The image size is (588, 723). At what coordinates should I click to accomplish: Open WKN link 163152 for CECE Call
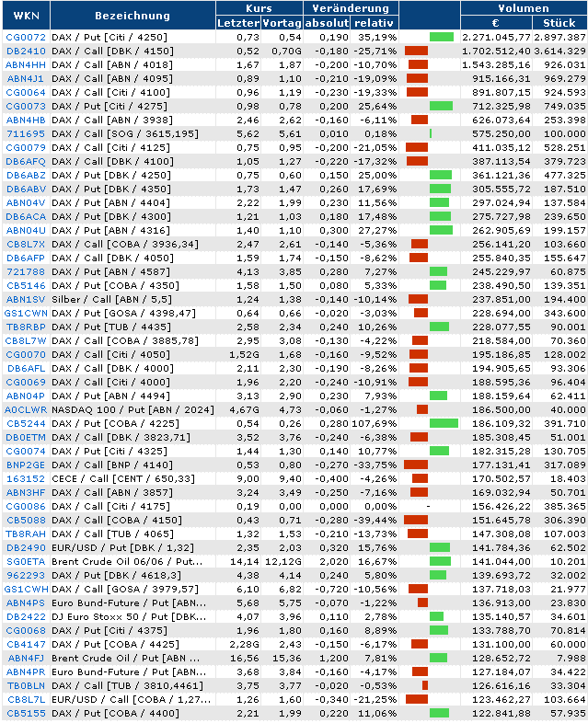(26, 479)
